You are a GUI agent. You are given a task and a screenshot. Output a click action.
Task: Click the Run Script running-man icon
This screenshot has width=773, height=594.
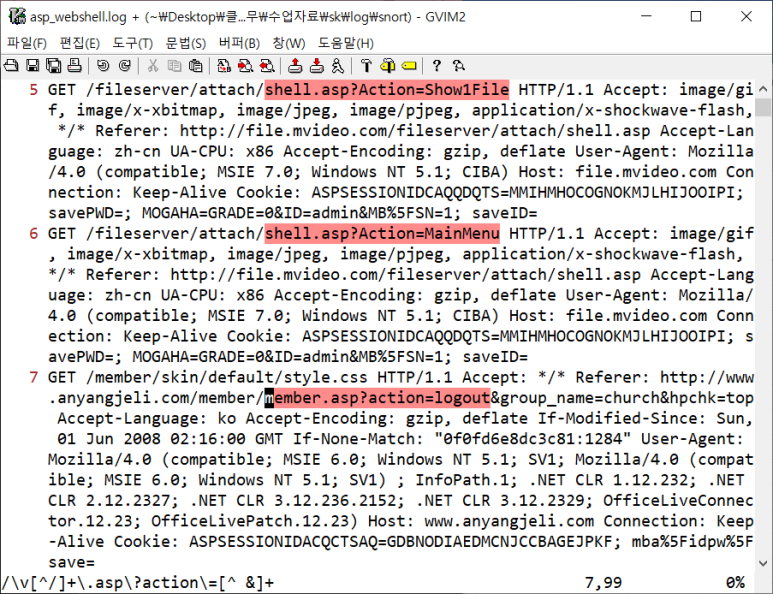(x=338, y=66)
